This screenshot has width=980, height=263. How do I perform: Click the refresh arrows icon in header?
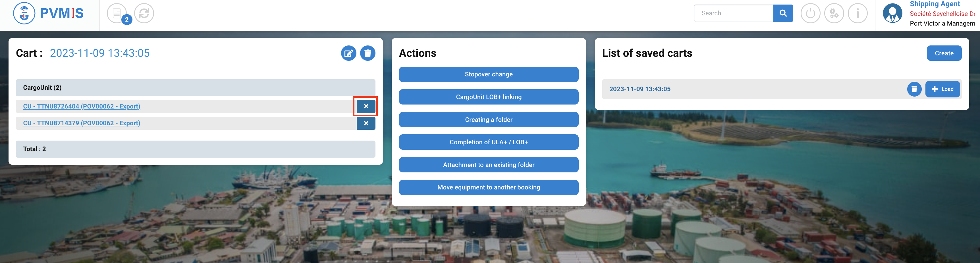pyautogui.click(x=144, y=13)
